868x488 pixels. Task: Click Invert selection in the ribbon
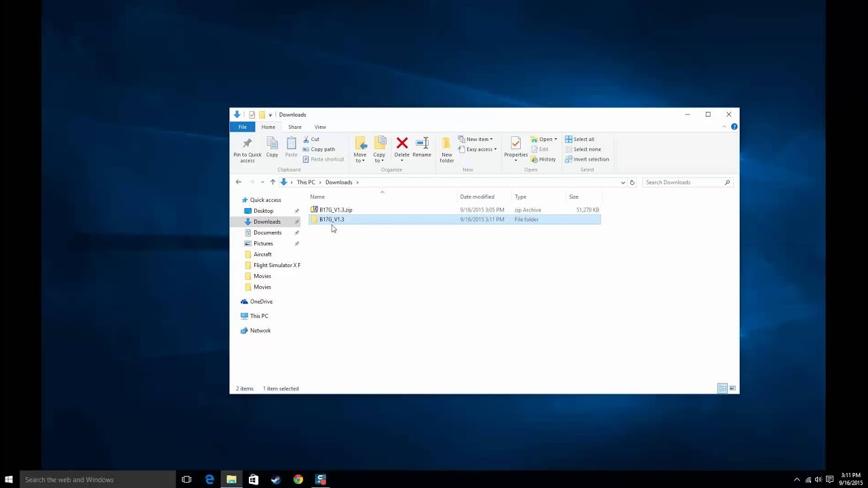pos(587,159)
